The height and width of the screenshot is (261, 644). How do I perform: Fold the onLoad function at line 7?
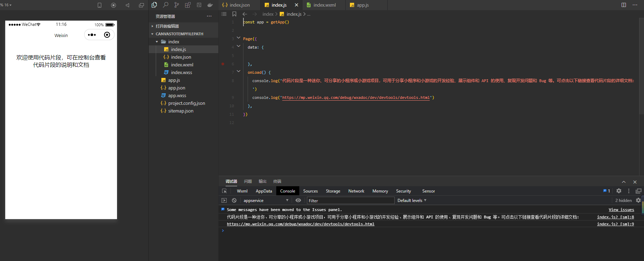(239, 71)
